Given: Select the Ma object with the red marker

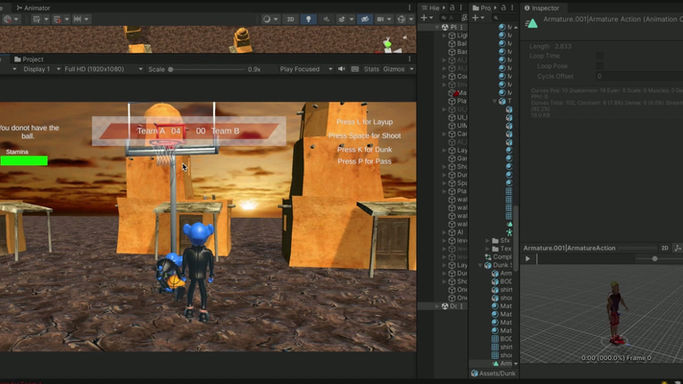Looking at the screenshot, I should point(457,93).
